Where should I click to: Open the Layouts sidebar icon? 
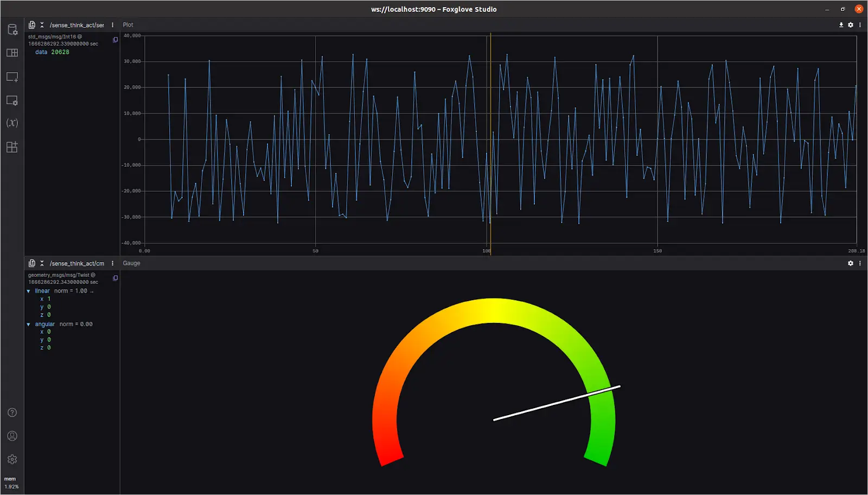click(x=12, y=53)
